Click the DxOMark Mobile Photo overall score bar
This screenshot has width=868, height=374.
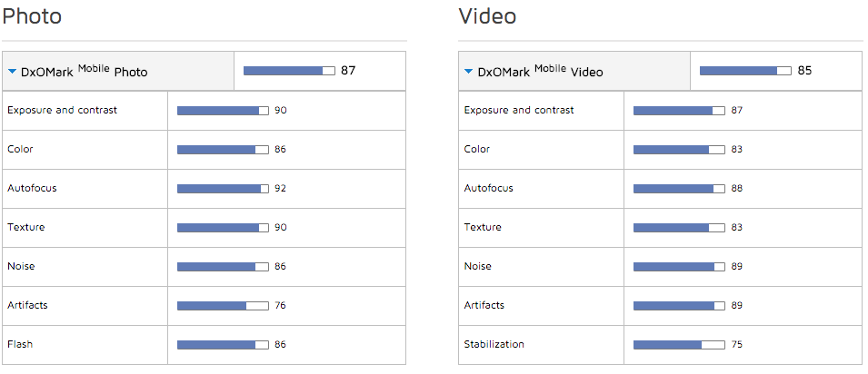[x=289, y=71]
